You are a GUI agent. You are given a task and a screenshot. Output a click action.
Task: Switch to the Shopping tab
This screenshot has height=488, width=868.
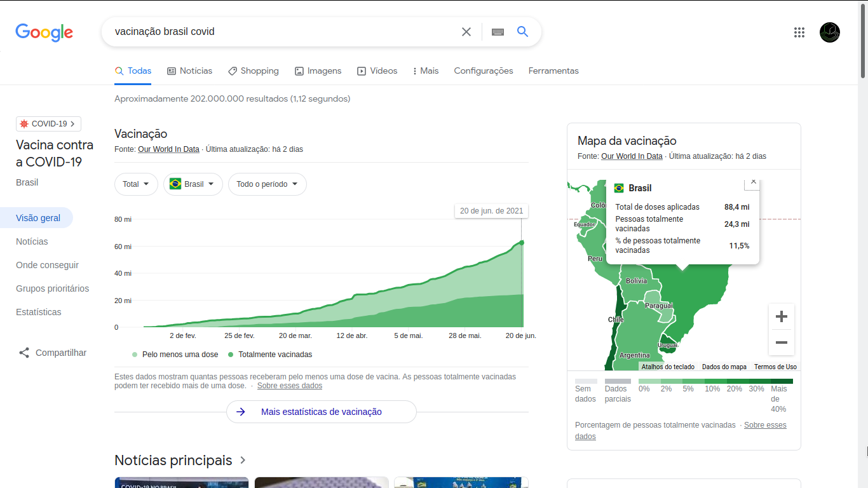click(x=254, y=71)
